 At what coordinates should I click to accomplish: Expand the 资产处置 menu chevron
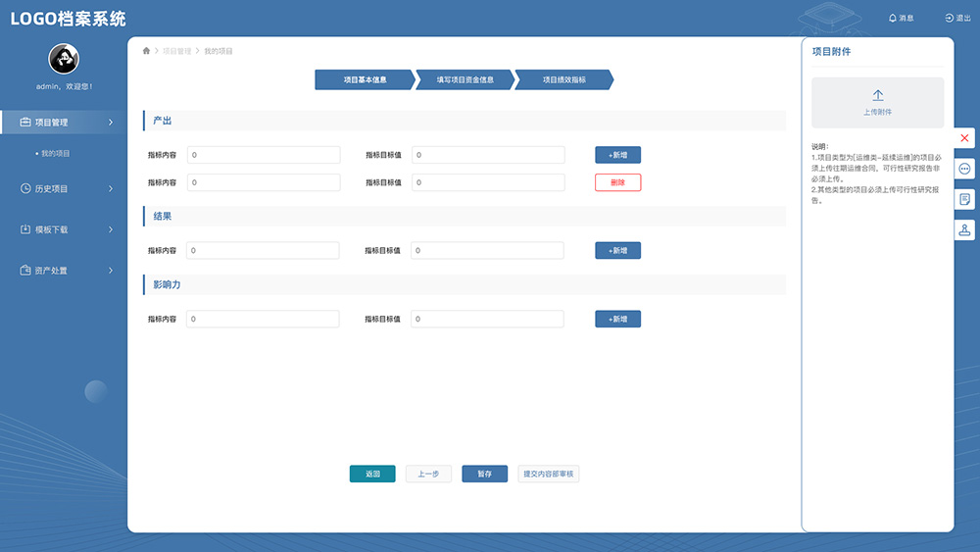tap(111, 270)
